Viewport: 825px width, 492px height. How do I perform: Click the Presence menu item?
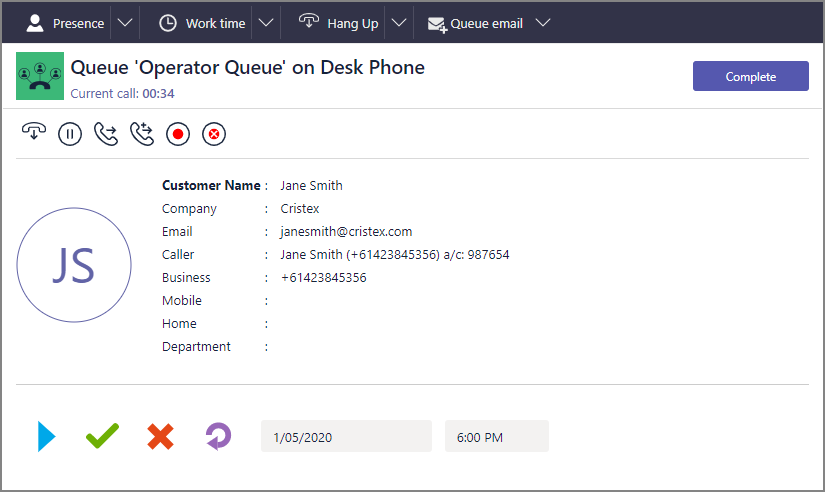click(x=65, y=23)
